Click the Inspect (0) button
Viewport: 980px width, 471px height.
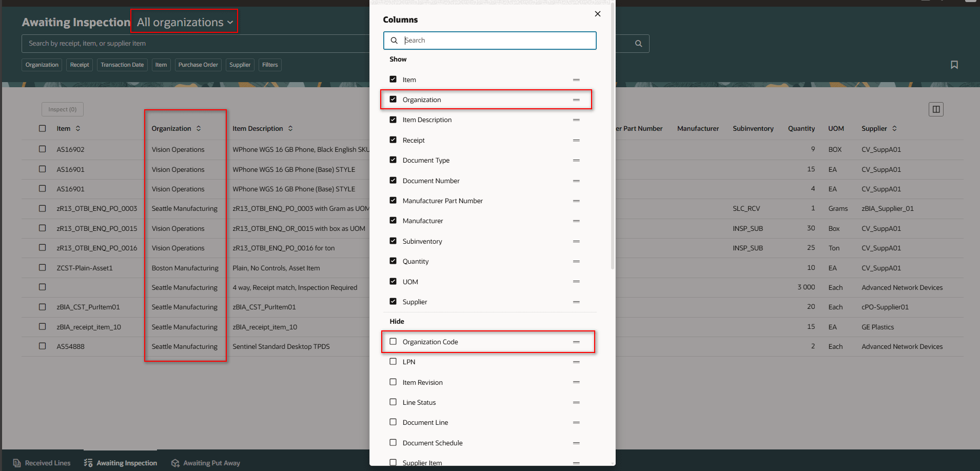click(x=62, y=109)
